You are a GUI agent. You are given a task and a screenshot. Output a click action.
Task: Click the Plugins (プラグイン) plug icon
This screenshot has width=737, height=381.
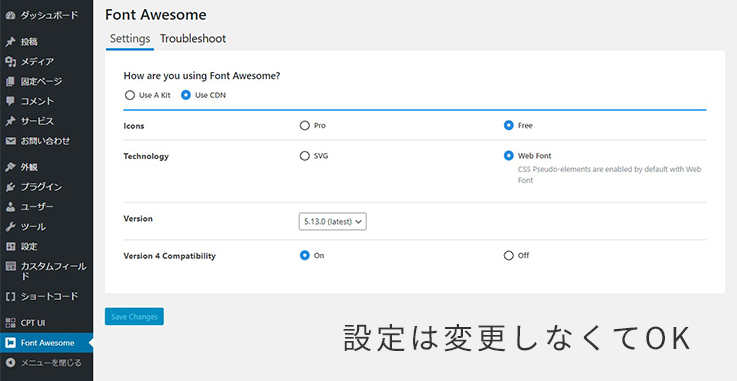10,187
